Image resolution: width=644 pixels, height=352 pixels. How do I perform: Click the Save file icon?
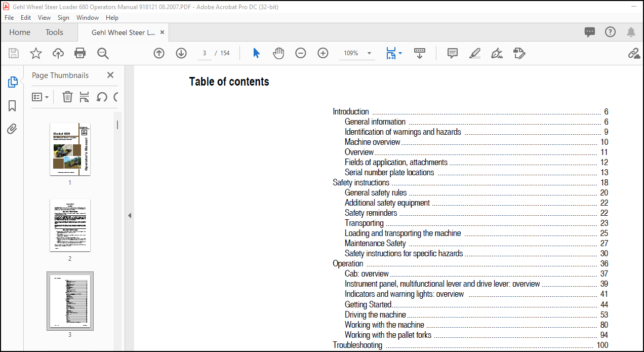click(14, 53)
